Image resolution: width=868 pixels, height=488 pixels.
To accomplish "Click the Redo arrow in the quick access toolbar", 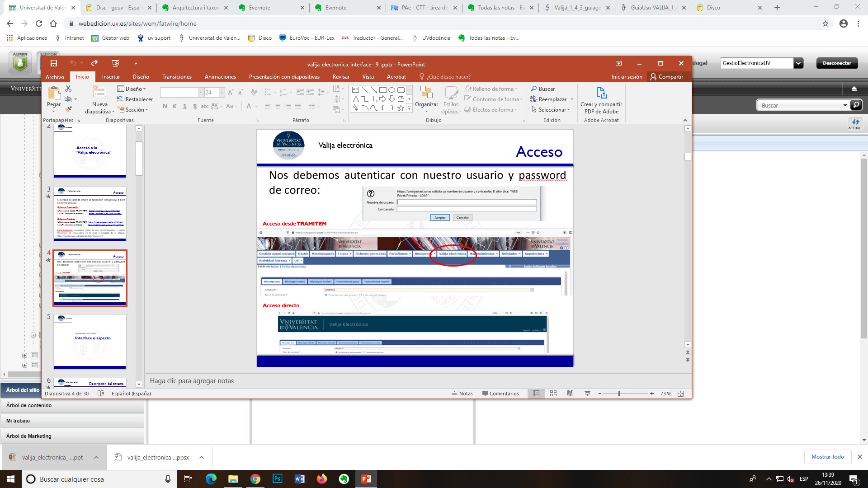I will coord(94,63).
